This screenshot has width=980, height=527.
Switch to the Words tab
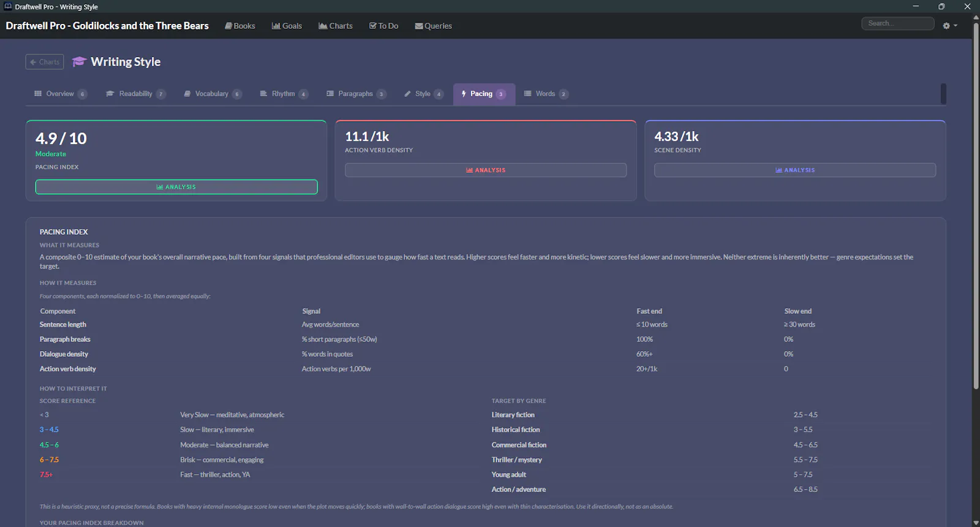546,94
